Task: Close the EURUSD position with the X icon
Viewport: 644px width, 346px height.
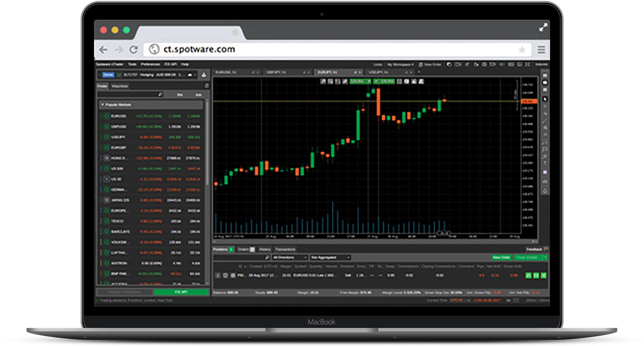Action: (543, 275)
